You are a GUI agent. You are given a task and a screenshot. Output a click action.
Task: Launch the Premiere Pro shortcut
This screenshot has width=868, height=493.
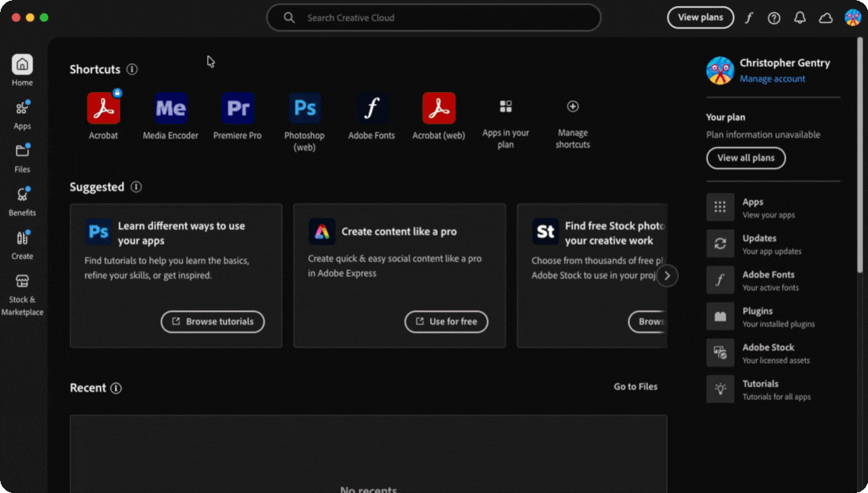click(x=238, y=109)
